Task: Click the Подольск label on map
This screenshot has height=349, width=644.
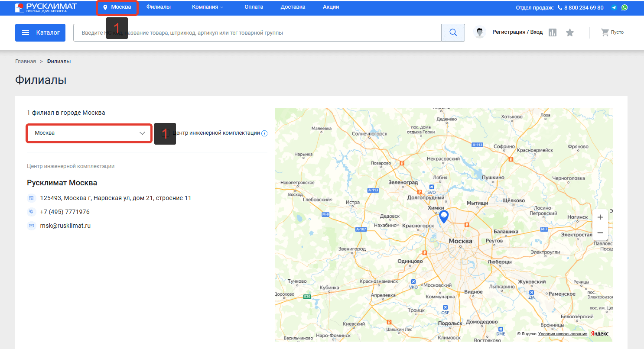Action: click(450, 323)
